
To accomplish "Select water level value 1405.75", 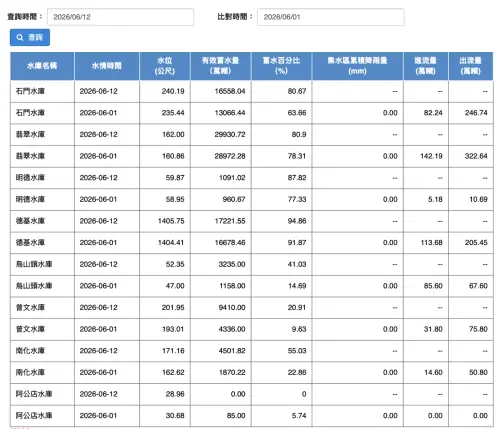I will (x=171, y=221).
